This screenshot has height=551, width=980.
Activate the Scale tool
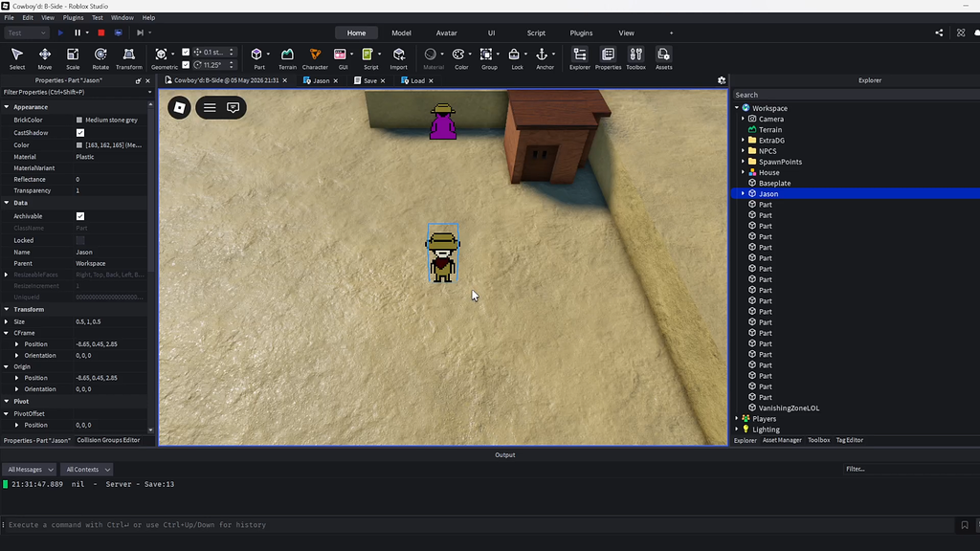pos(73,58)
